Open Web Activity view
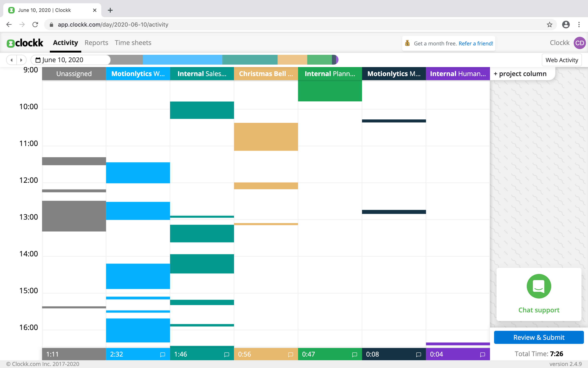Screen dimensions: 588x368 pyautogui.click(x=561, y=60)
